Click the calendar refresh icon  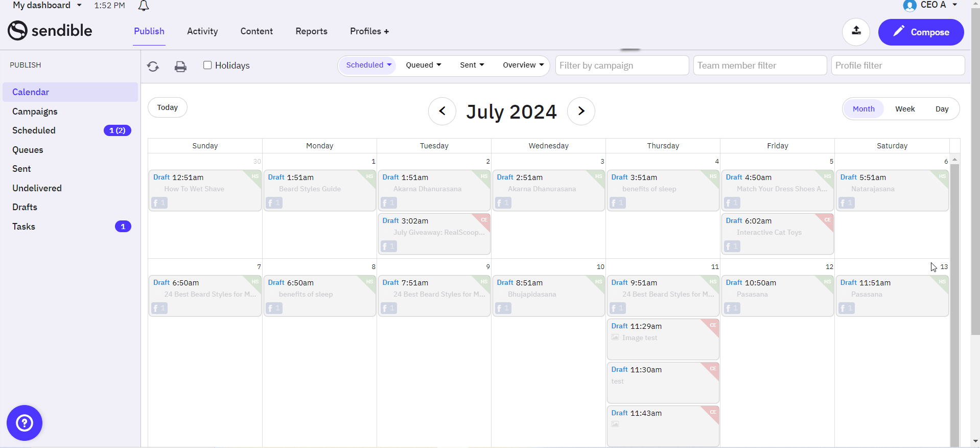[153, 66]
